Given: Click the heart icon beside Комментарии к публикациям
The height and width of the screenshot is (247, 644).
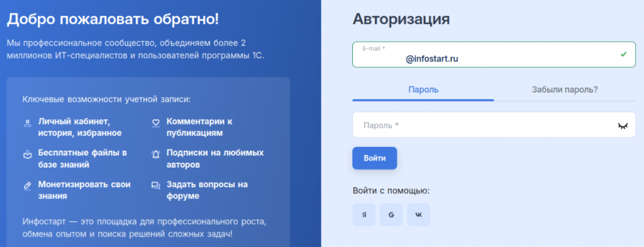Looking at the screenshot, I should (156, 123).
